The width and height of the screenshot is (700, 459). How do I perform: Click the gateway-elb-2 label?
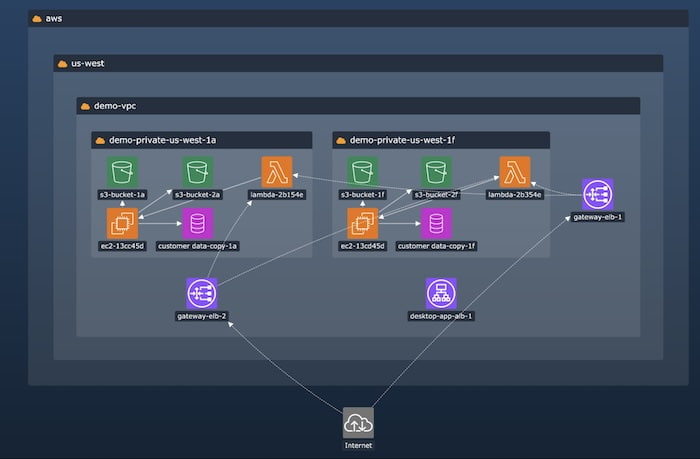(202, 316)
